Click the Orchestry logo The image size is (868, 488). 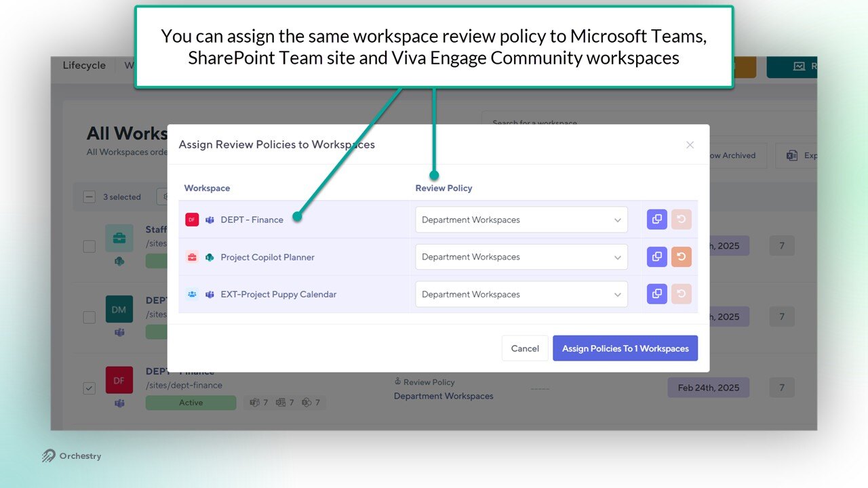[71, 456]
